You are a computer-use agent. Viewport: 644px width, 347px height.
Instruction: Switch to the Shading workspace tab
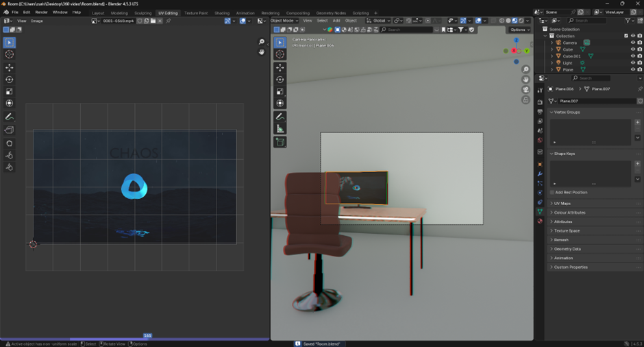(x=222, y=12)
